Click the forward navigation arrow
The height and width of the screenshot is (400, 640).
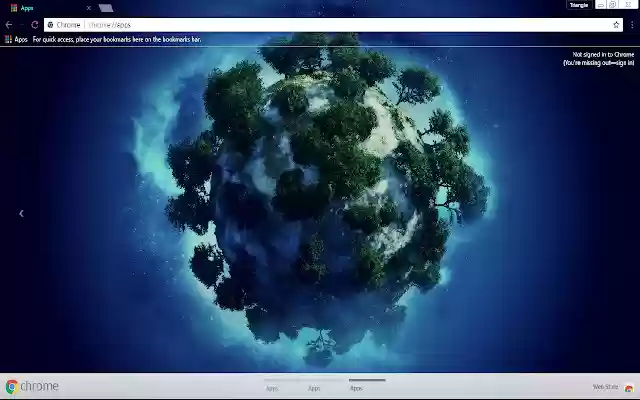pyautogui.click(x=22, y=25)
